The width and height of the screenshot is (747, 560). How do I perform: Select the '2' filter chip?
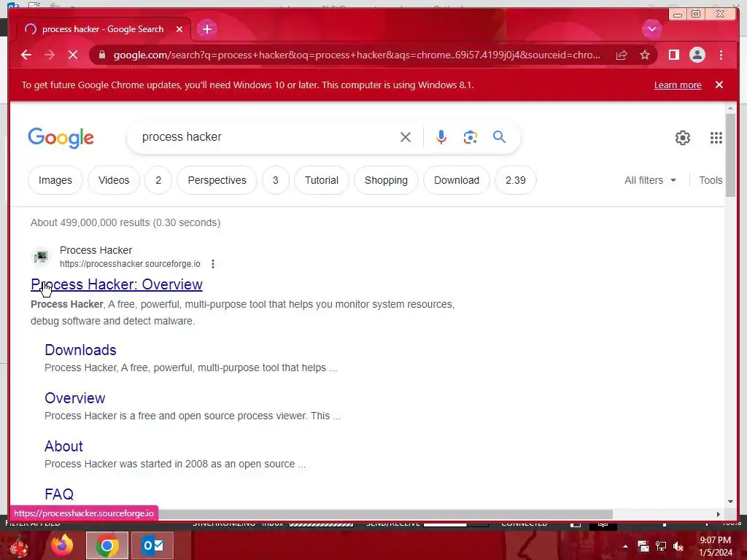(x=158, y=181)
